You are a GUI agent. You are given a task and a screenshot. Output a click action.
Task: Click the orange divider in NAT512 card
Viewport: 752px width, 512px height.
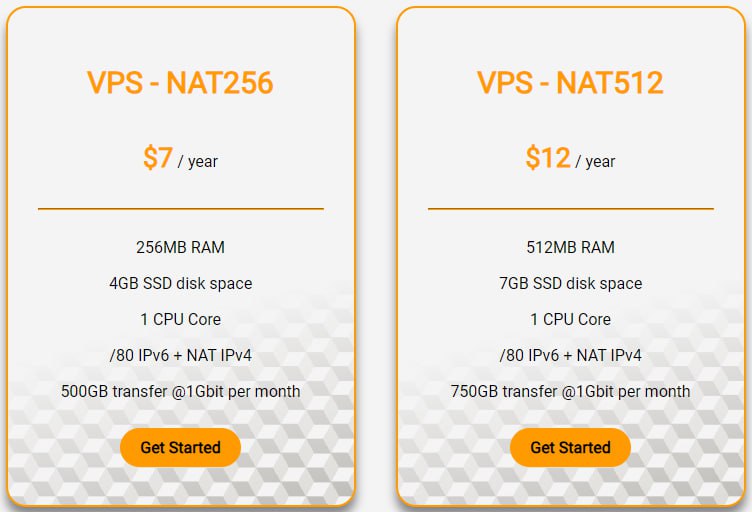pyautogui.click(x=571, y=209)
